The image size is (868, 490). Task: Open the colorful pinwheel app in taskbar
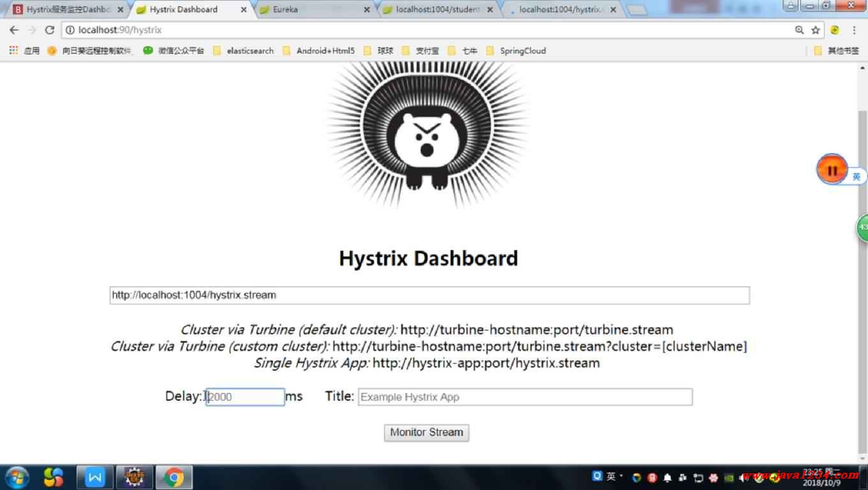[x=54, y=477]
